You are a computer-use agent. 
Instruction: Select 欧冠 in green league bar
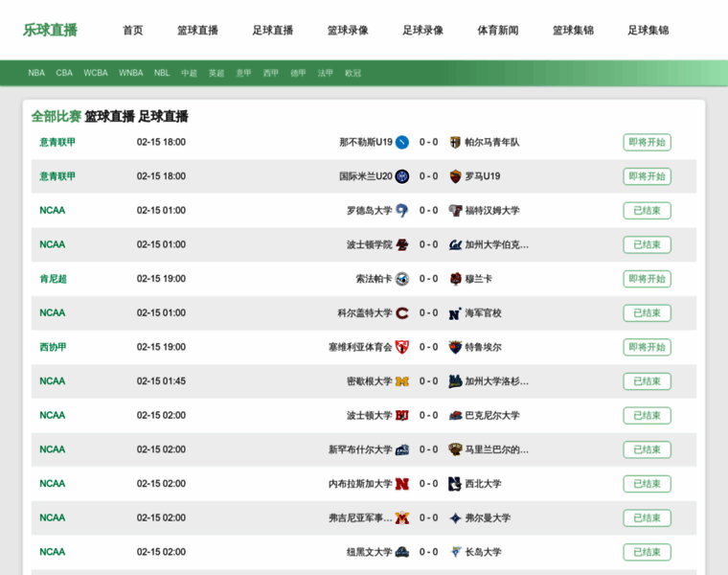pyautogui.click(x=353, y=73)
